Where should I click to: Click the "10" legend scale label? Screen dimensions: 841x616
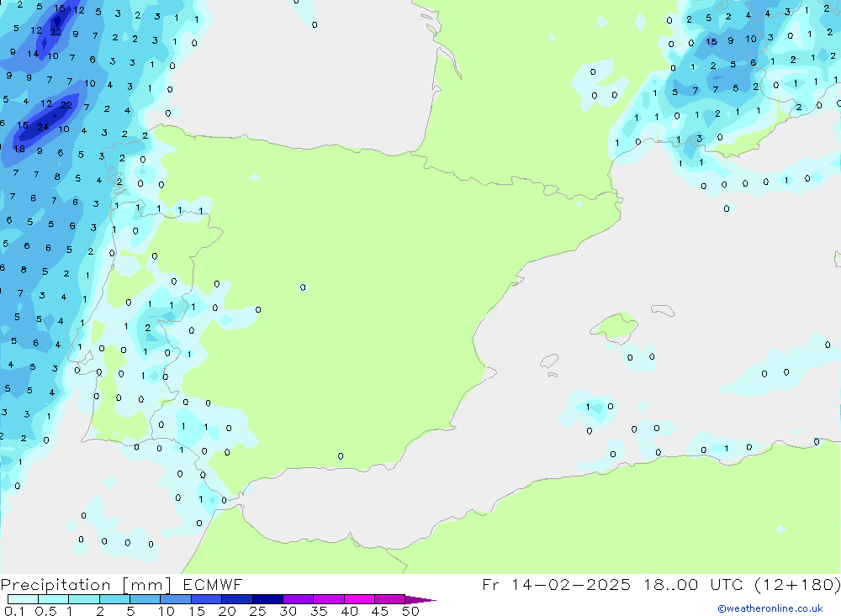(167, 611)
